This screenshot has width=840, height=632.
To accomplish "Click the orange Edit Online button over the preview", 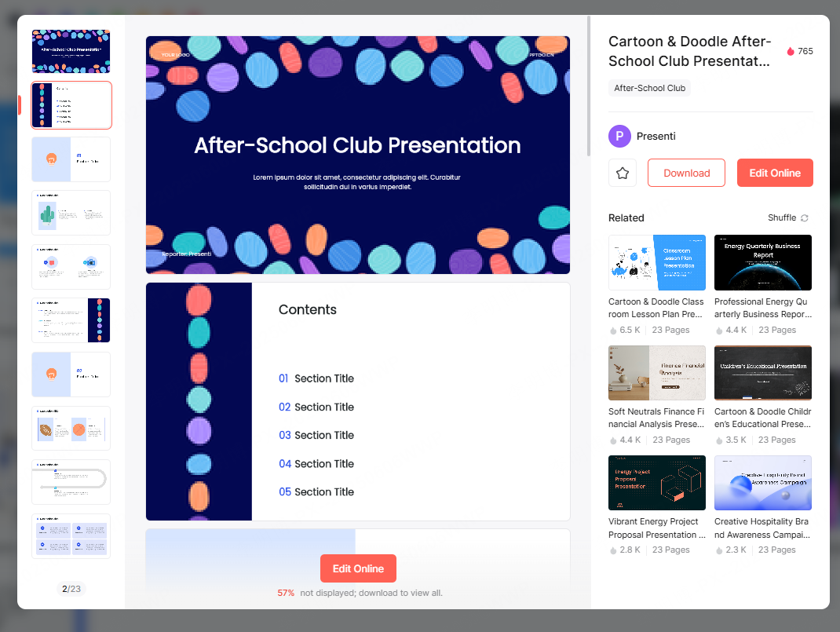I will [x=358, y=568].
